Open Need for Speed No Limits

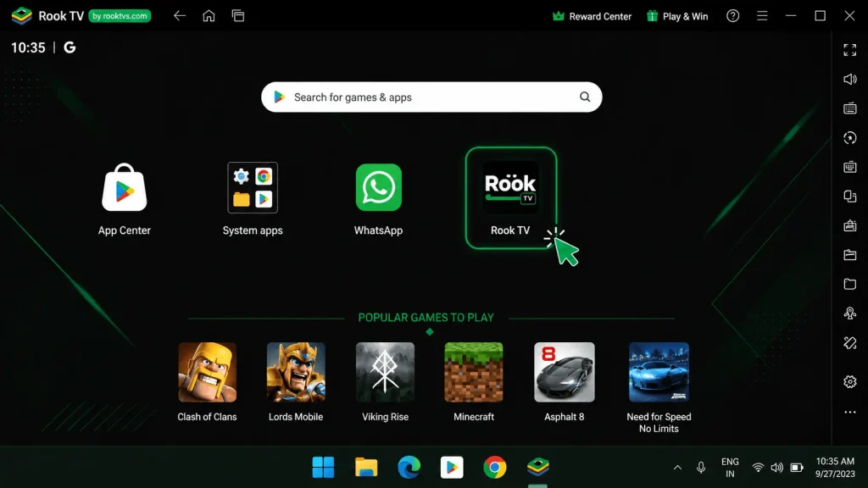coord(659,388)
